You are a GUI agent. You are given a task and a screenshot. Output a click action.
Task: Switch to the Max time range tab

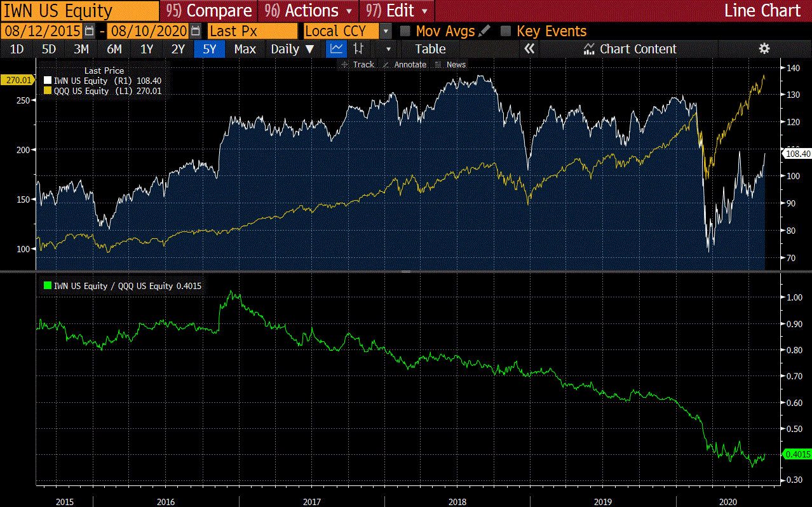tap(245, 49)
